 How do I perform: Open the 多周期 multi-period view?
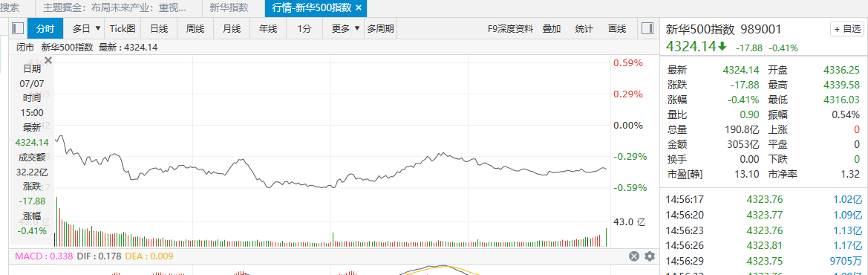pos(380,29)
